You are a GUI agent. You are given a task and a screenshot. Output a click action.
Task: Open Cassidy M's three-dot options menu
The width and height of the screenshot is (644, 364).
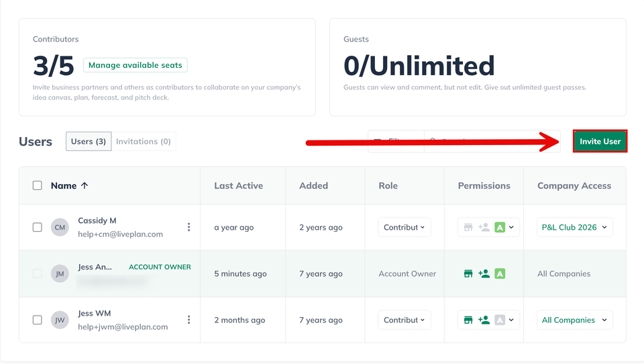pyautogui.click(x=189, y=227)
